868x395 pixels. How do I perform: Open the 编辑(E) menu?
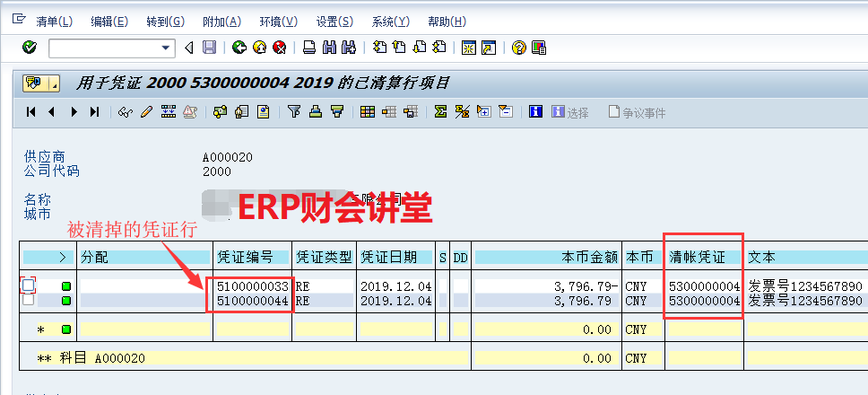point(109,22)
